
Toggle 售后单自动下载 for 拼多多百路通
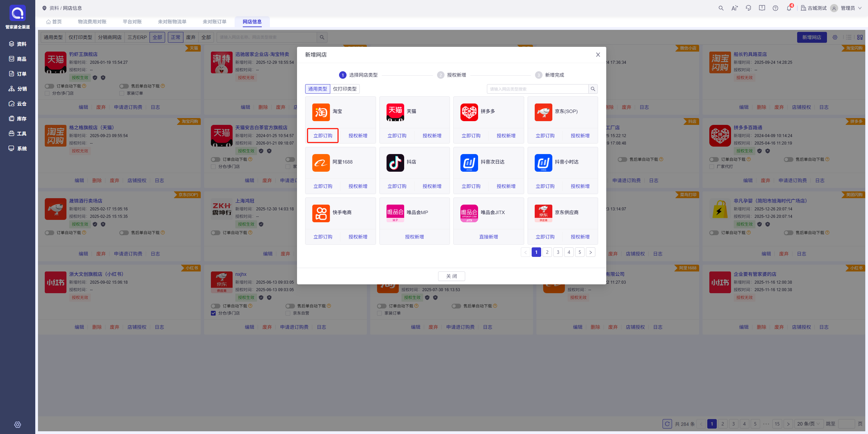pos(789,159)
